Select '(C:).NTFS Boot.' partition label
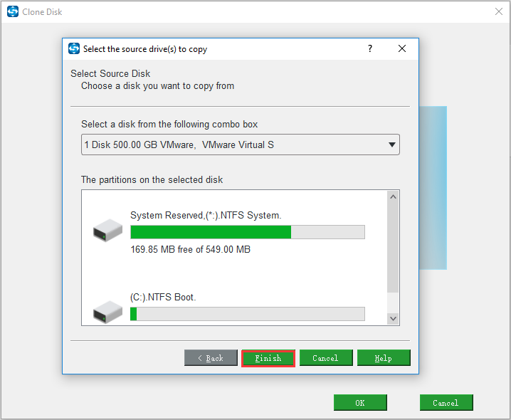Image resolution: width=511 pixels, height=420 pixels. [x=163, y=298]
